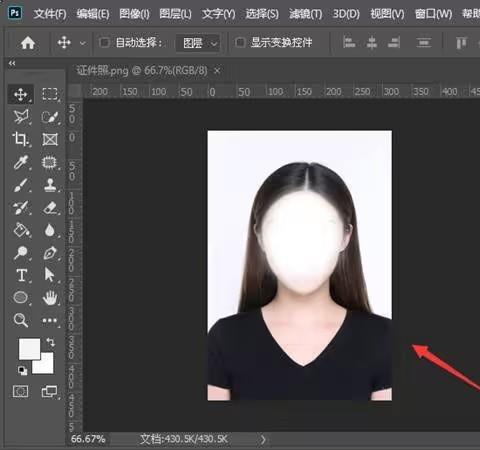Select the Crop tool

pyautogui.click(x=21, y=139)
